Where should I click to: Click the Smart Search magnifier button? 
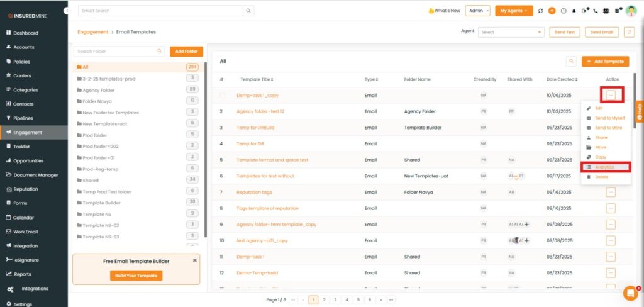point(249,11)
